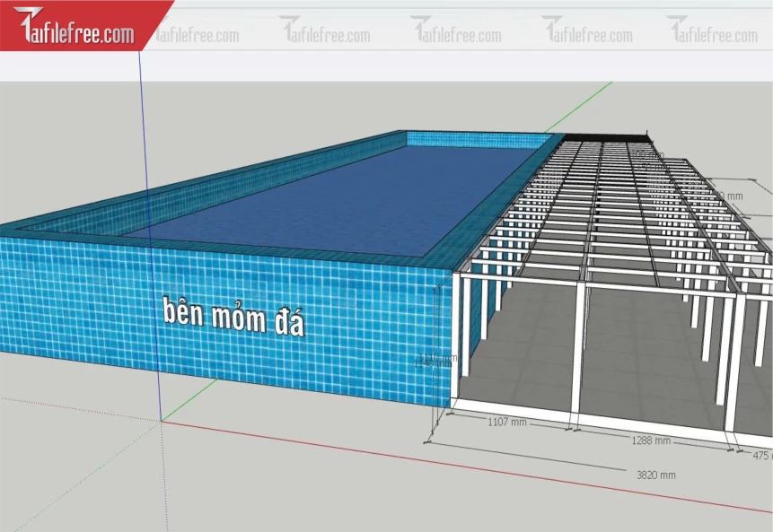
Task: Select the pool's far inner back wall
Action: pos(476,141)
